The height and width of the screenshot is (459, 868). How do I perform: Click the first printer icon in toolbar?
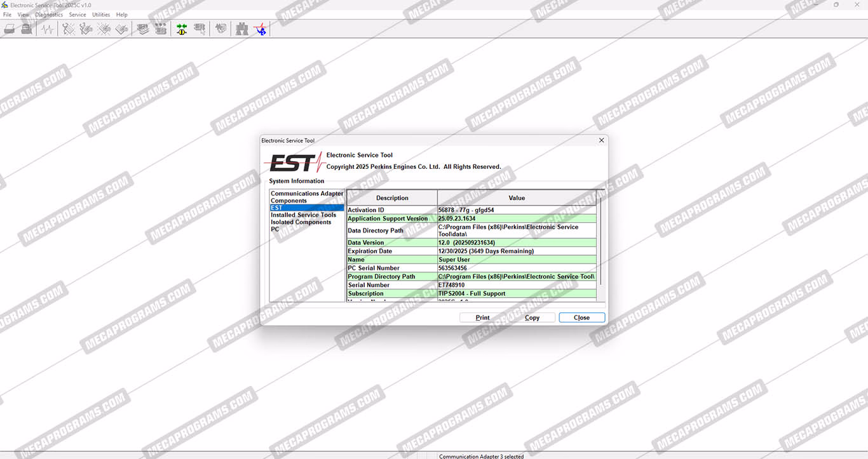point(10,29)
